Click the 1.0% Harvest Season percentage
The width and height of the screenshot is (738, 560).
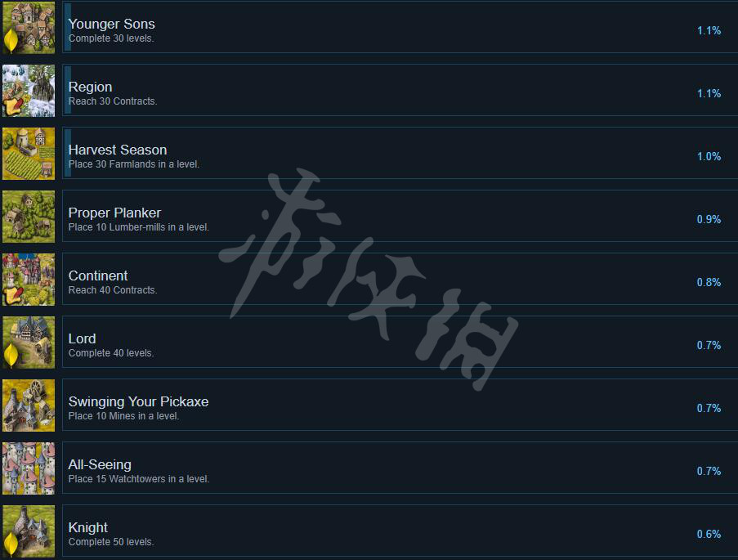pos(709,156)
